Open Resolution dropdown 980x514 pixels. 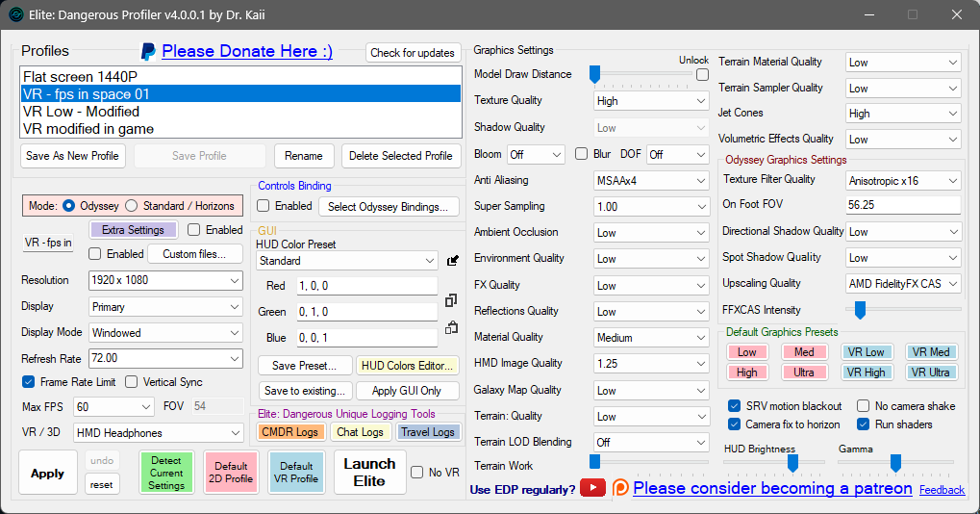(x=165, y=280)
